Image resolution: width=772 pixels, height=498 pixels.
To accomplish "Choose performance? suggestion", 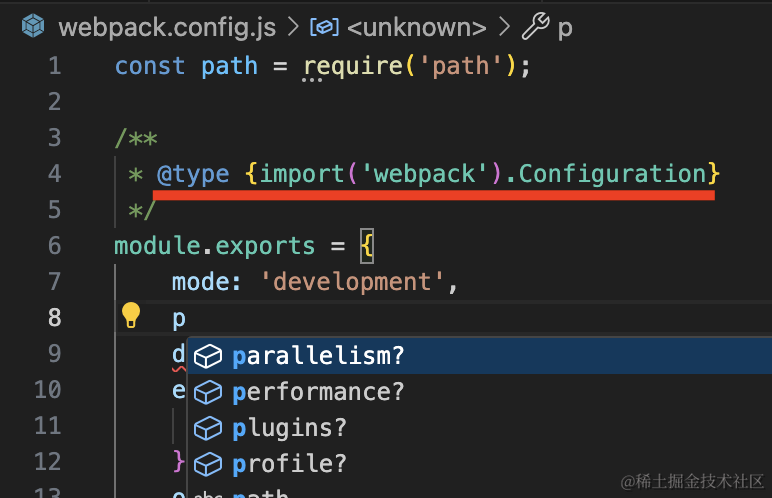I will pos(480,392).
